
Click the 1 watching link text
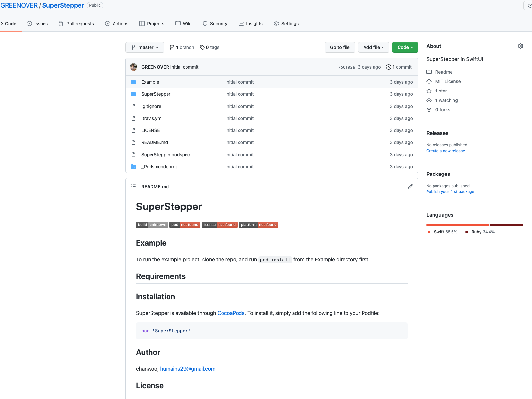(x=447, y=100)
